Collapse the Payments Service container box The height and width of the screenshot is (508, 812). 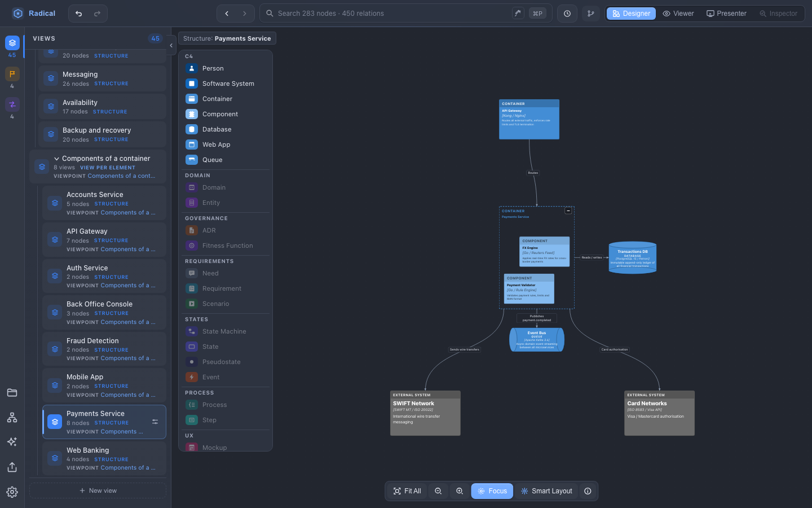pyautogui.click(x=568, y=211)
